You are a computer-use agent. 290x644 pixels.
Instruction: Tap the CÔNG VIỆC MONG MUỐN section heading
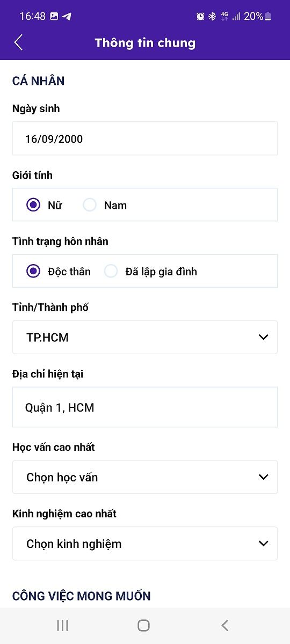(x=82, y=596)
